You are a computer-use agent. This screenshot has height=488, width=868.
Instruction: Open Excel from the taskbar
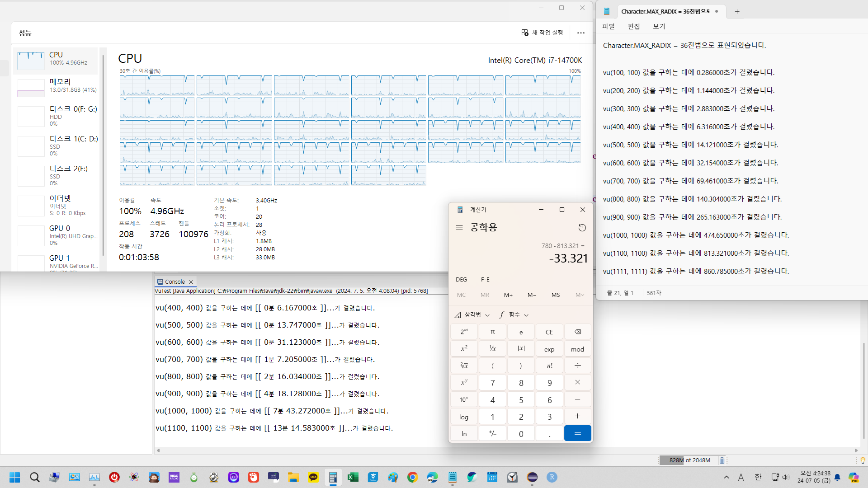click(x=353, y=477)
